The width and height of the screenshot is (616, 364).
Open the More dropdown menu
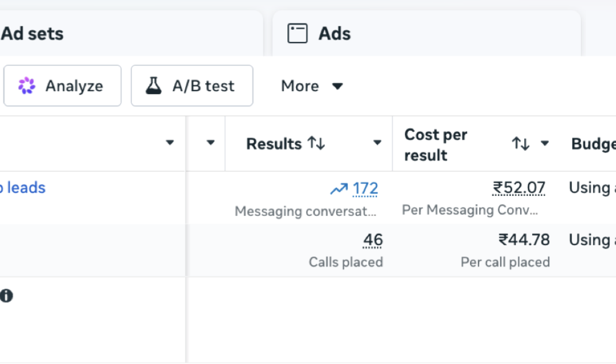point(312,86)
